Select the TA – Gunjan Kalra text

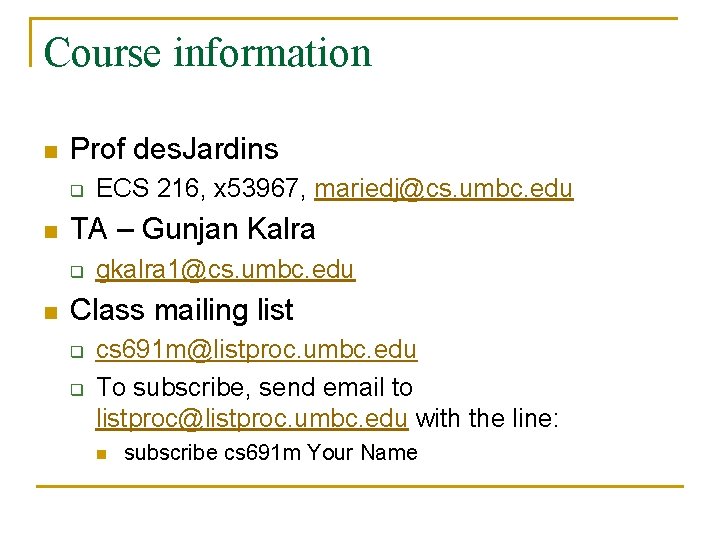[192, 229]
